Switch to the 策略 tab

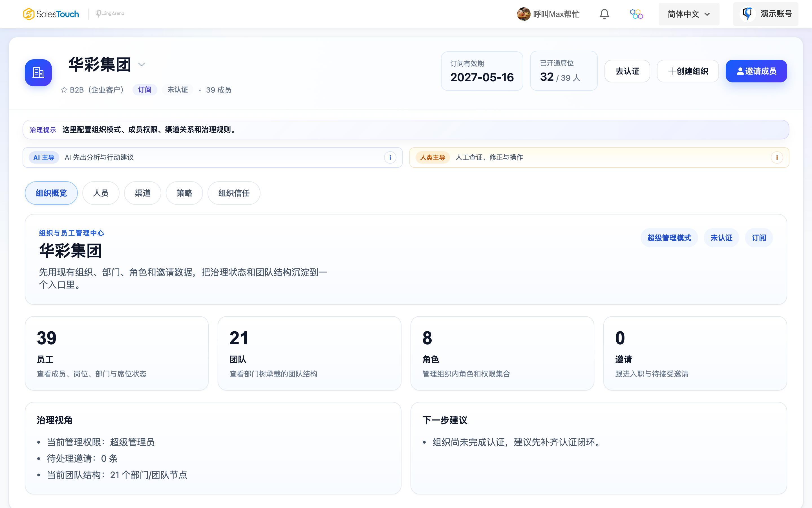184,193
